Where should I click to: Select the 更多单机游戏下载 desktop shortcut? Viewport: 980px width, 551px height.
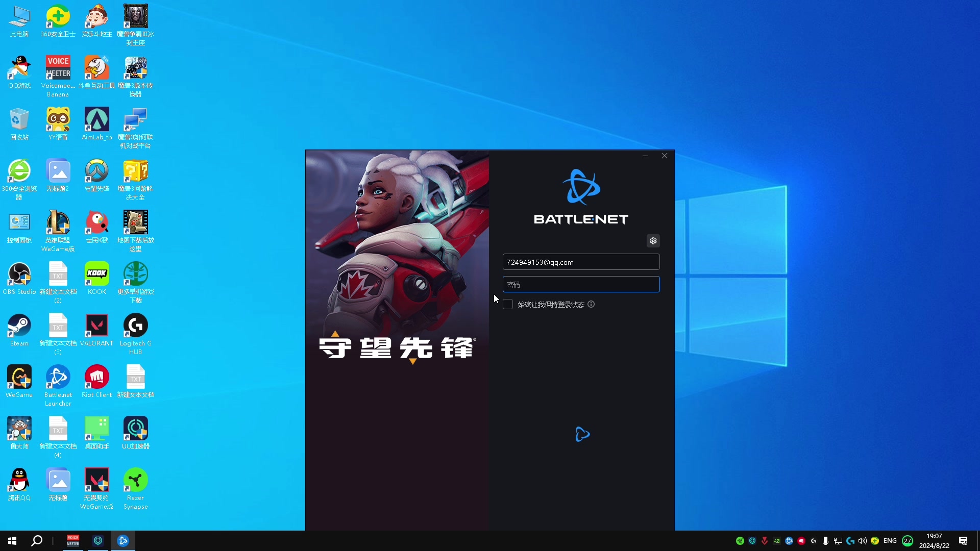(136, 283)
